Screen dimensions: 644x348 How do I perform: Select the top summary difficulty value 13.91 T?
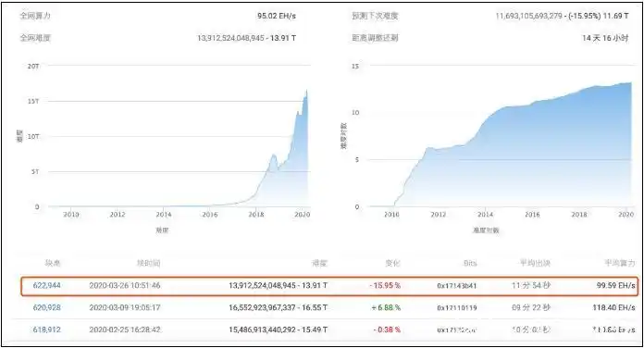point(283,38)
